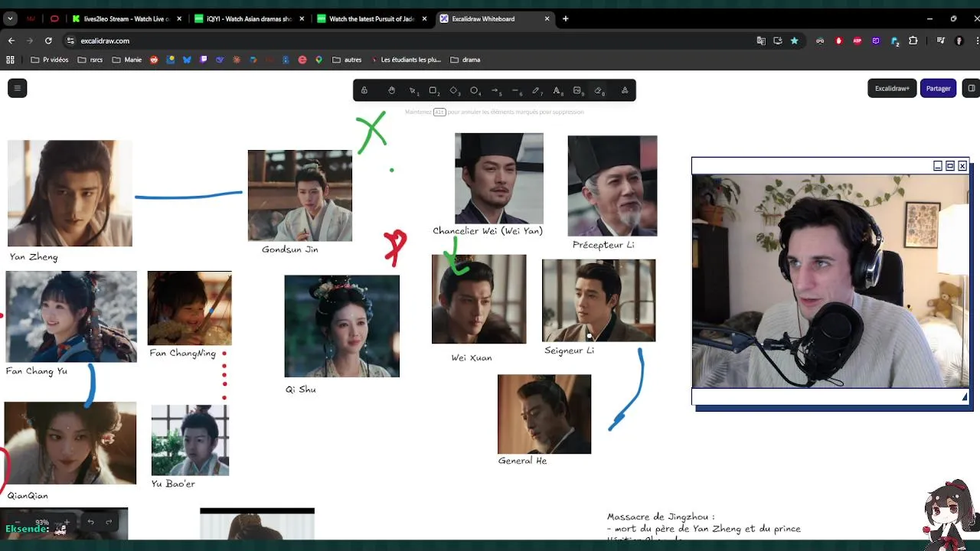The height and width of the screenshot is (551, 980).
Task: Open site information icon in address bar
Action: point(70,41)
